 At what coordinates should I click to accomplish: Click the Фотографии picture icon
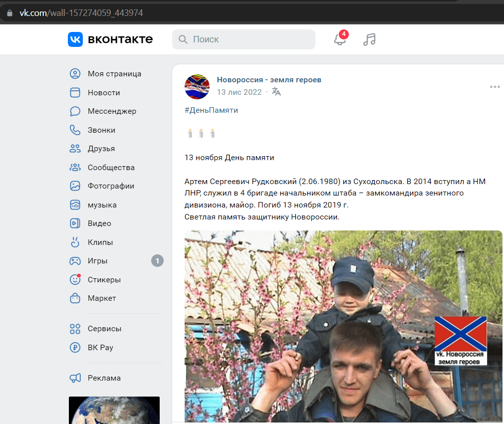coord(75,186)
